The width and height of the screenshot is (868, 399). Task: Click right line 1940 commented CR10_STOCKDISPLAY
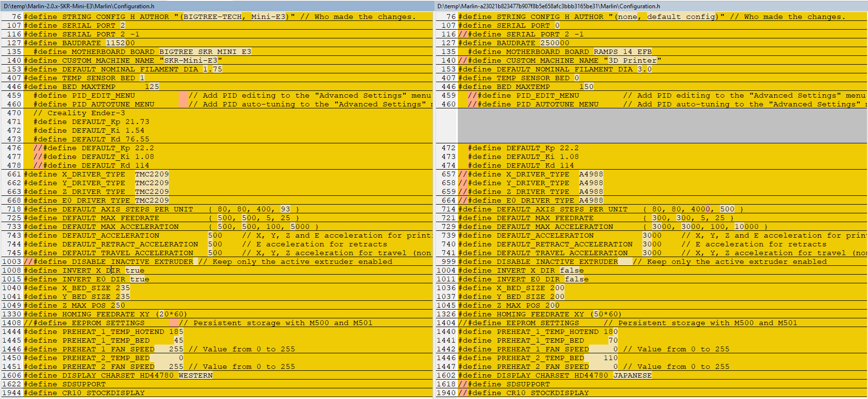(651, 393)
